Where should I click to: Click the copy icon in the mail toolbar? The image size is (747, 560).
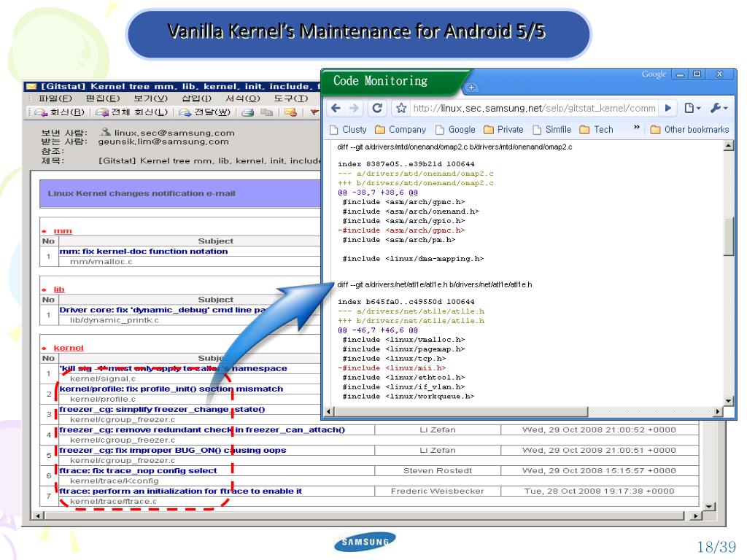click(267, 112)
